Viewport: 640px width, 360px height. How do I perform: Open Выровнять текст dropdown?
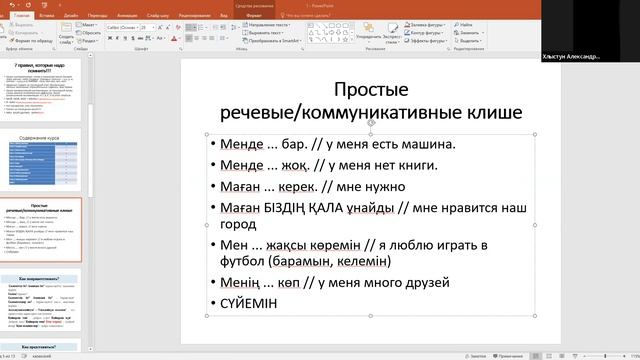263,33
